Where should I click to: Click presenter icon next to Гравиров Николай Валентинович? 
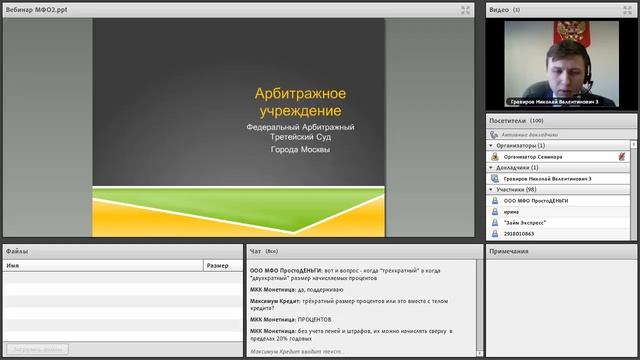(x=495, y=179)
